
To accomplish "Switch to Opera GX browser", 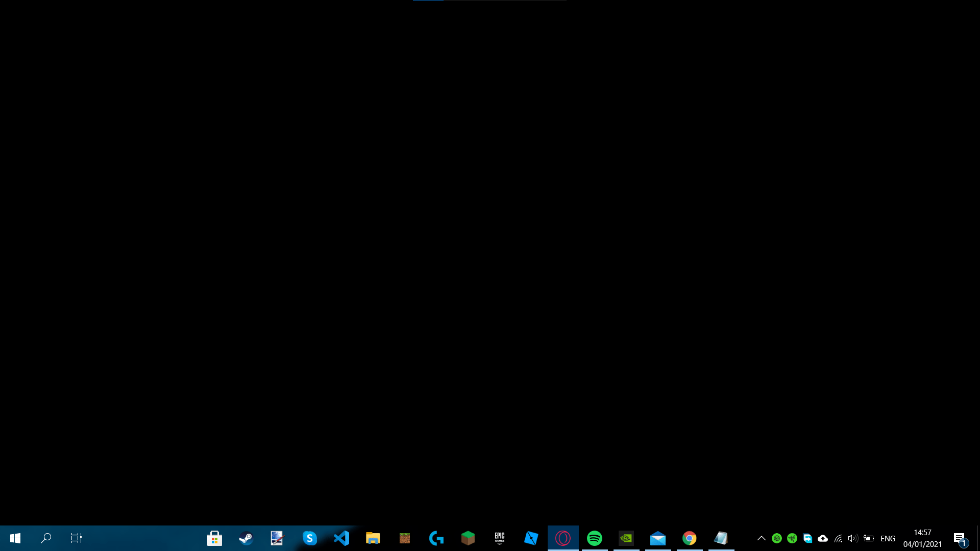I will tap(562, 538).
